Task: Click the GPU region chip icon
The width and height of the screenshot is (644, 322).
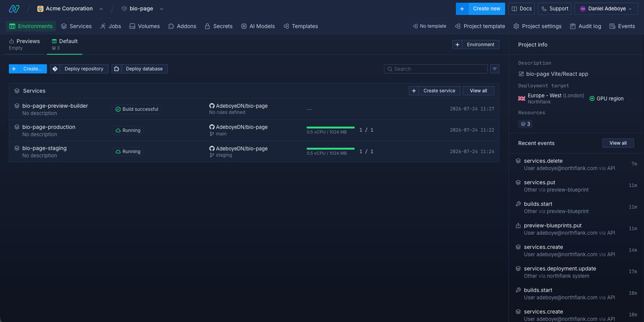Action: (x=592, y=98)
